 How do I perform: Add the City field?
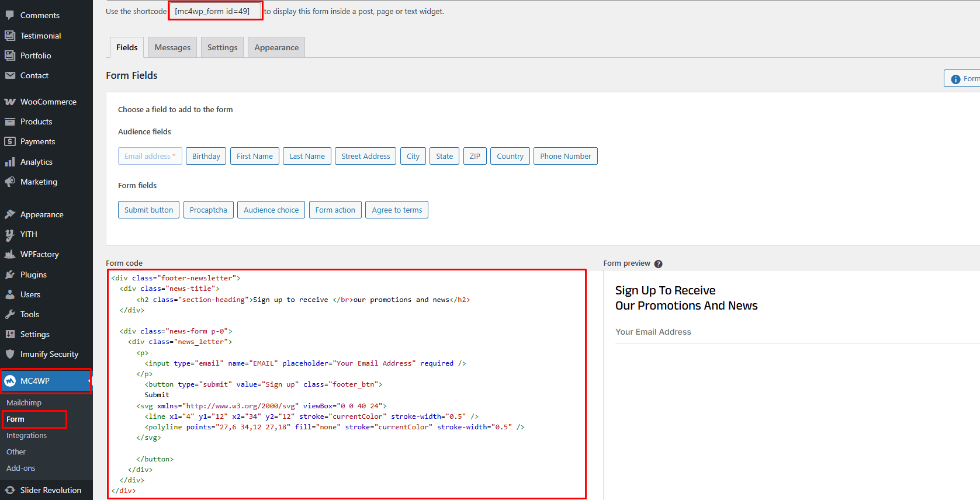[x=413, y=156]
